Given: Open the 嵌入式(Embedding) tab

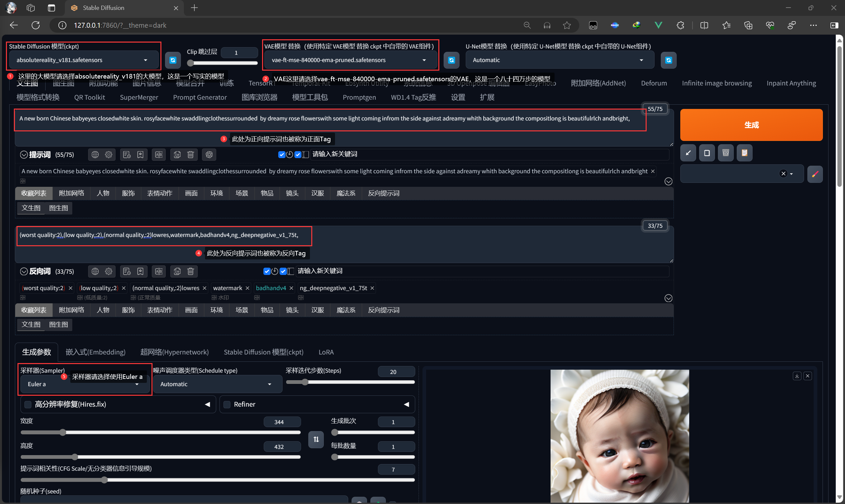Looking at the screenshot, I should (x=95, y=352).
